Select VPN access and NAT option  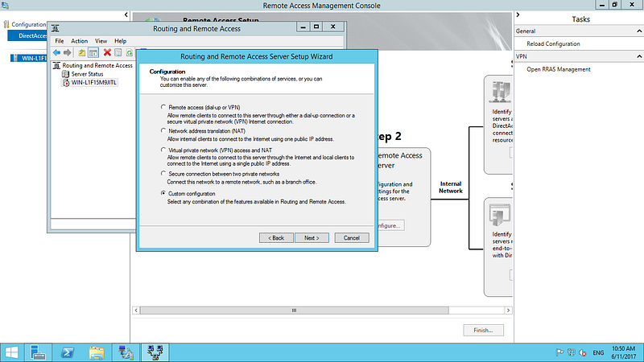[163, 150]
